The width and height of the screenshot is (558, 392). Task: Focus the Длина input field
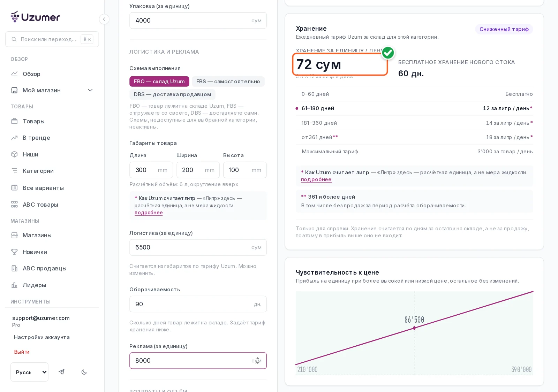click(151, 170)
